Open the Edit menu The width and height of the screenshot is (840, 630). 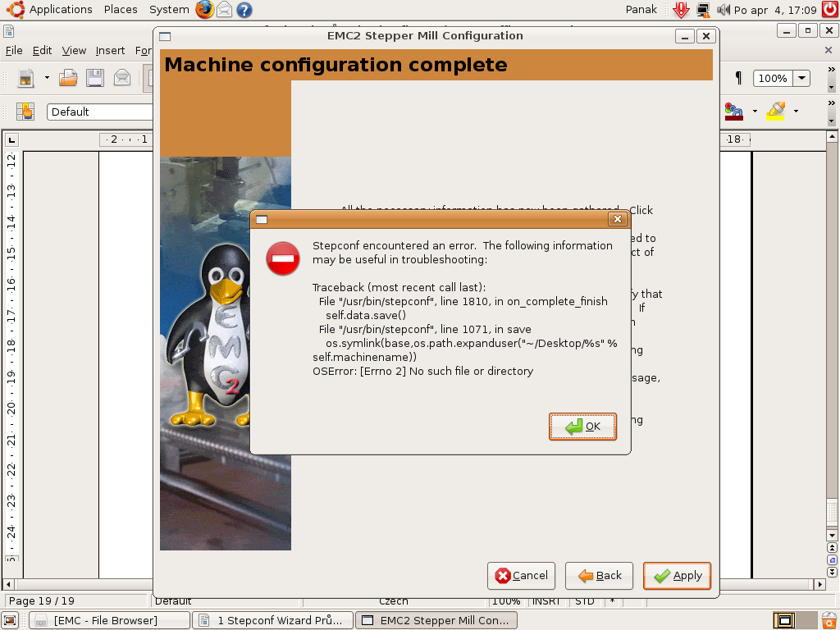[42, 50]
